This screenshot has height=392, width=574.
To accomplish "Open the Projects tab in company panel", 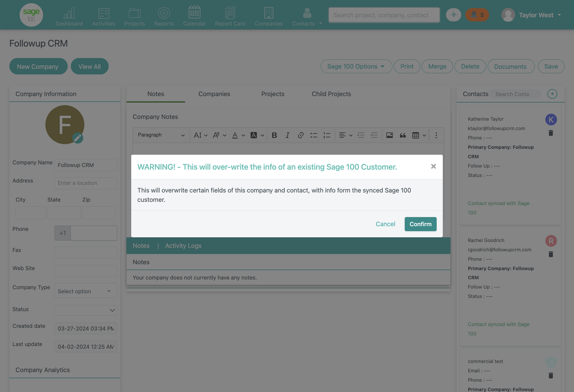I will (273, 94).
